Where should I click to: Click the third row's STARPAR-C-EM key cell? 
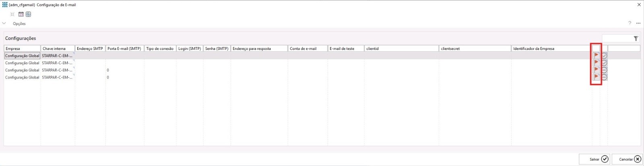click(x=58, y=70)
